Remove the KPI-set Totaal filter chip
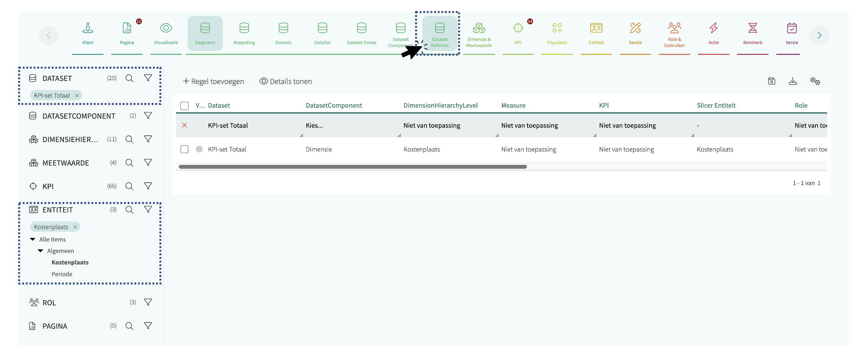The width and height of the screenshot is (868, 363). point(77,95)
